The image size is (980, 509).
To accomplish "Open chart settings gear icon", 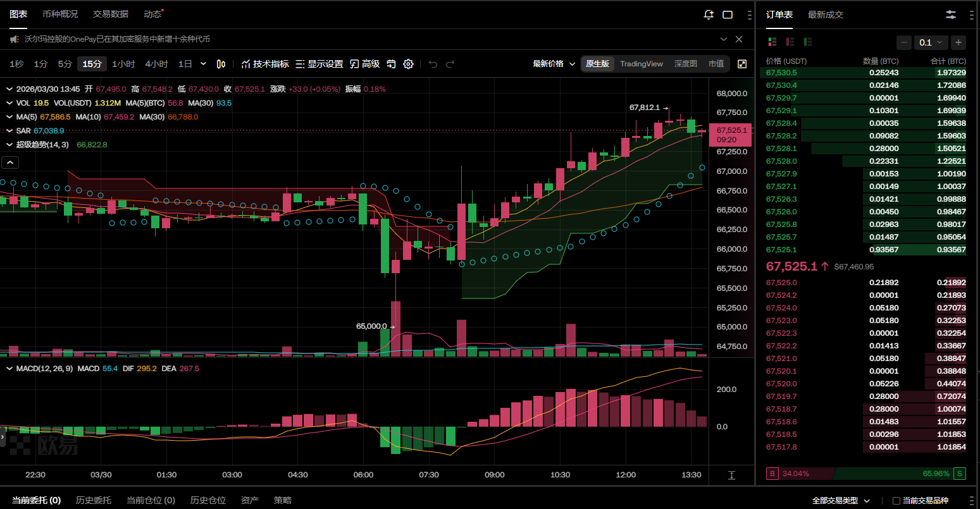I will coord(408,64).
